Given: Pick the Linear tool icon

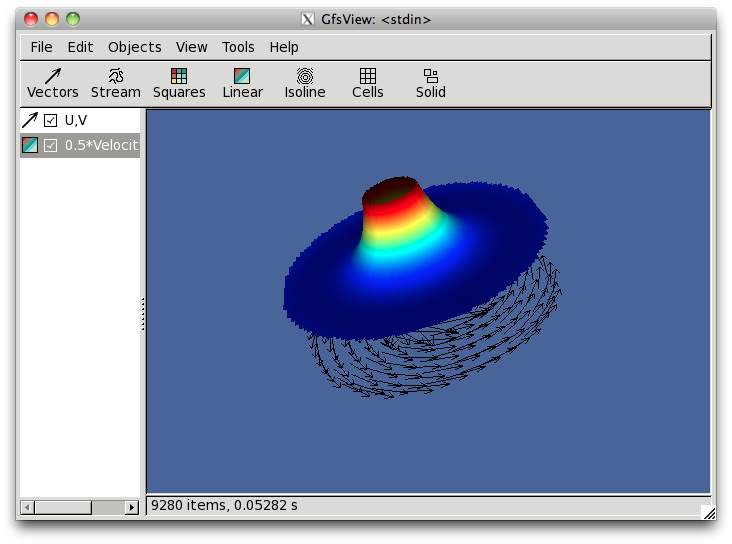Looking at the screenshot, I should coord(242,83).
